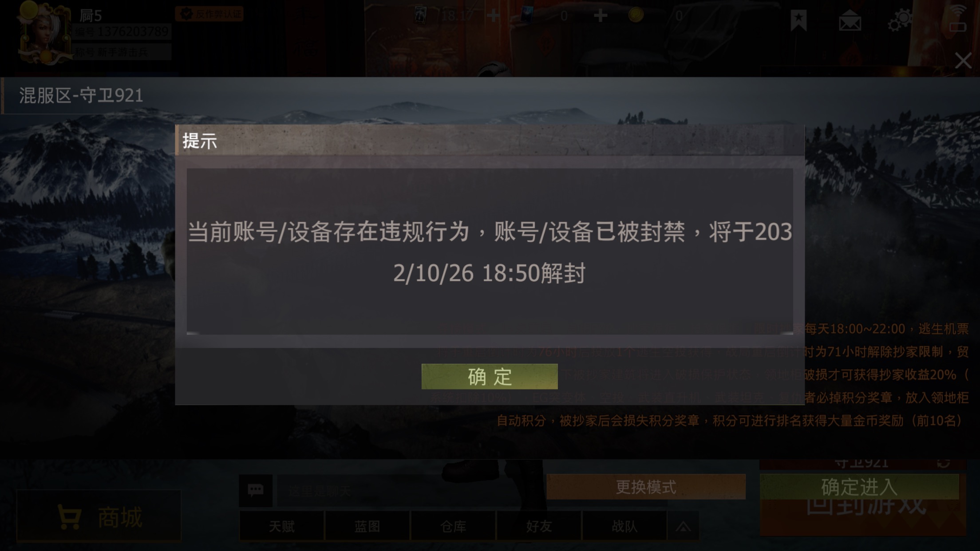Open the 战队 tab
Image resolution: width=980 pixels, height=551 pixels.
coord(624,526)
